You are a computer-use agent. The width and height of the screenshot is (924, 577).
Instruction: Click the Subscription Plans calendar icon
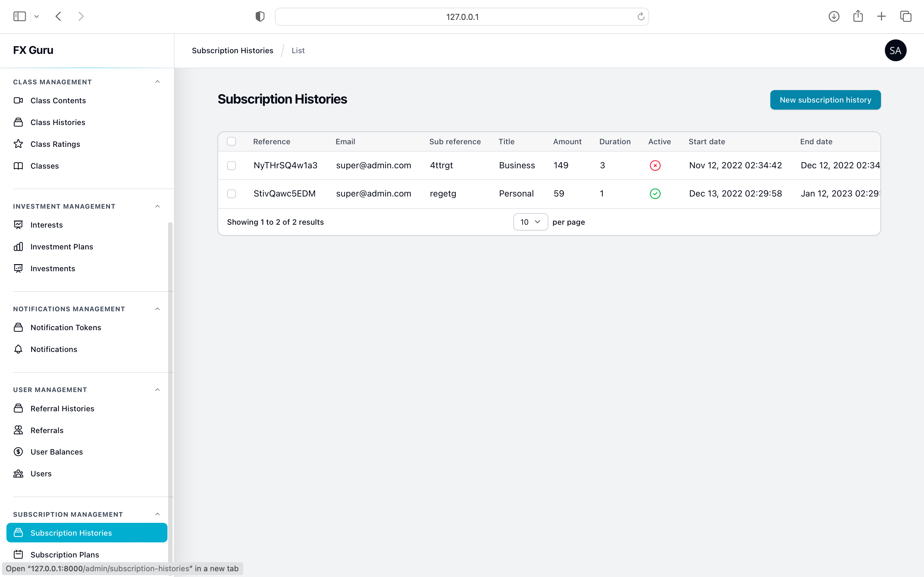[x=18, y=555]
